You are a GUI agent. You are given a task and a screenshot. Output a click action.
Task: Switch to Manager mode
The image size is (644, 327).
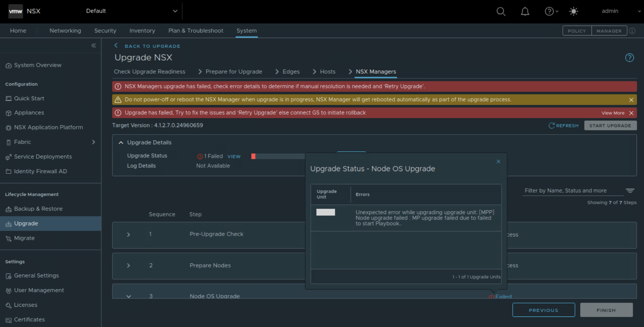pyautogui.click(x=609, y=31)
